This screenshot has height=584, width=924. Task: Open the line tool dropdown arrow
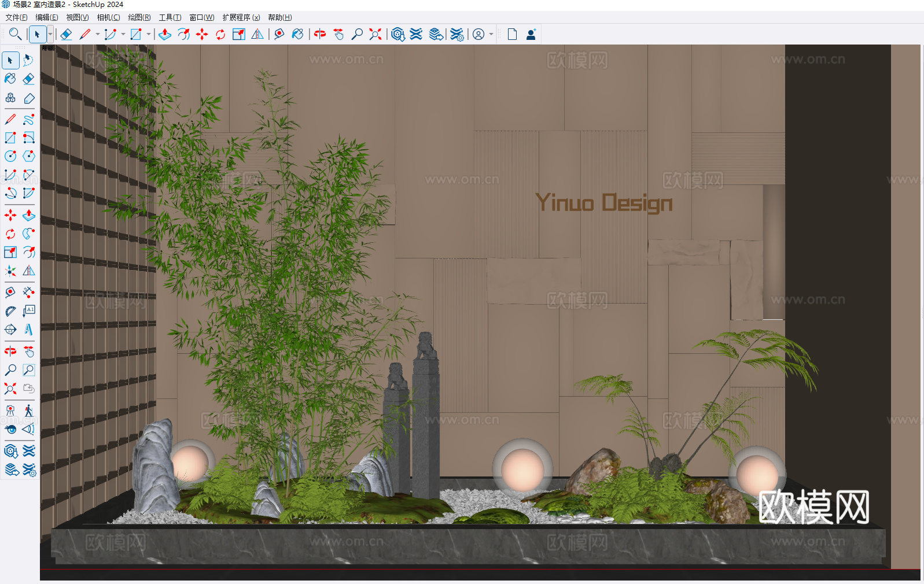[97, 35]
